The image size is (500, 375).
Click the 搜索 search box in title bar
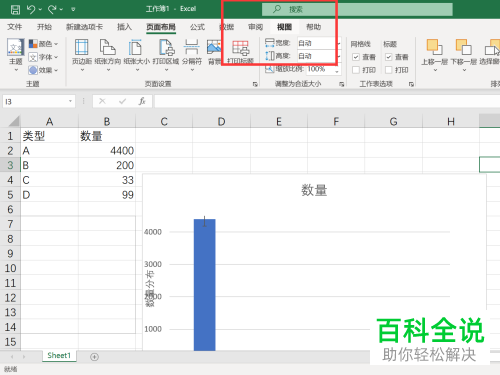tap(357, 9)
